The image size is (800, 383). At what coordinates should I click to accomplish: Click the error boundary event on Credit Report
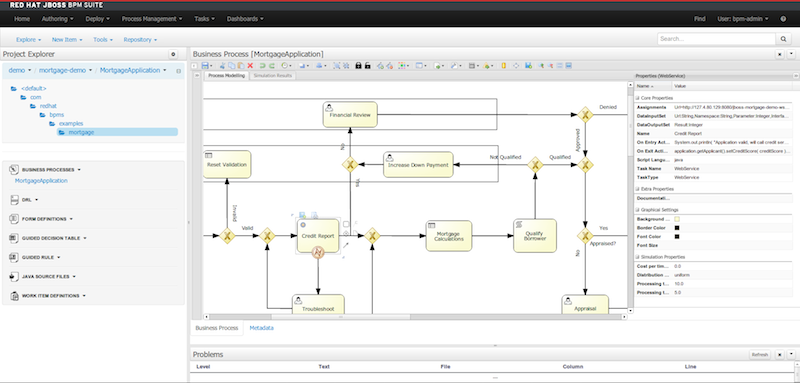(318, 252)
